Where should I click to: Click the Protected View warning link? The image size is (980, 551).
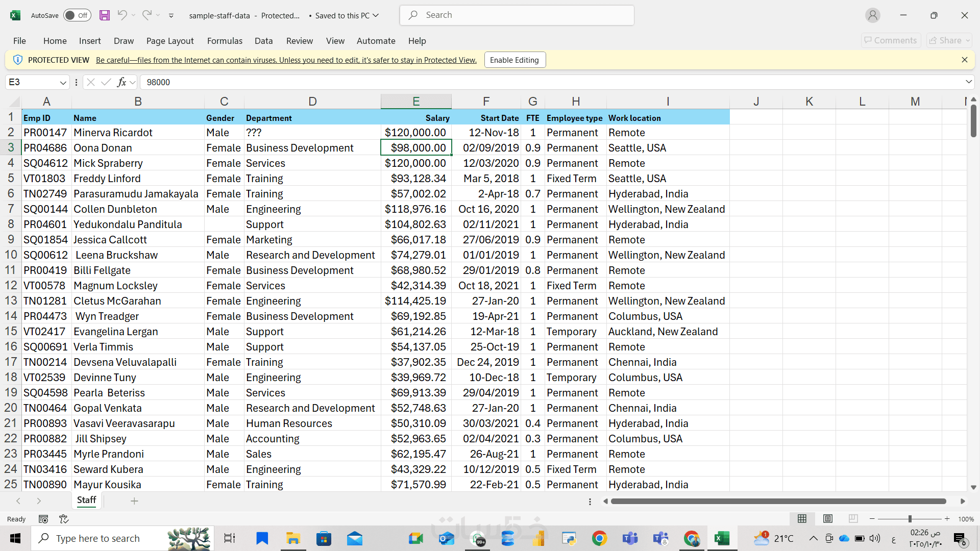[286, 60]
